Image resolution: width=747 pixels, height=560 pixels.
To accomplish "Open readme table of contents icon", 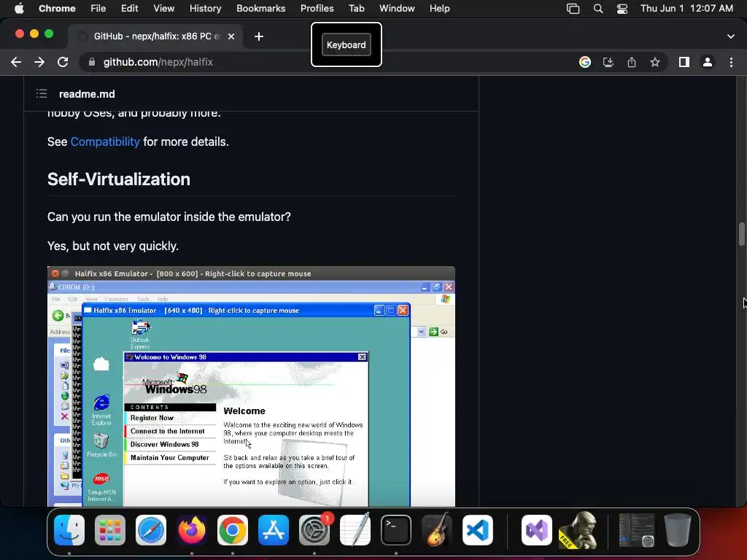I will coord(42,94).
